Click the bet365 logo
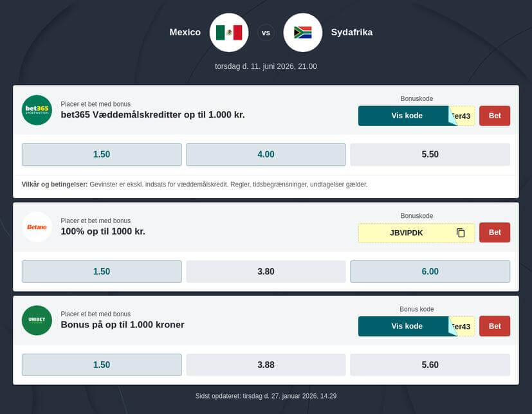Screen dimensions: 532x414 [x=37, y=110]
